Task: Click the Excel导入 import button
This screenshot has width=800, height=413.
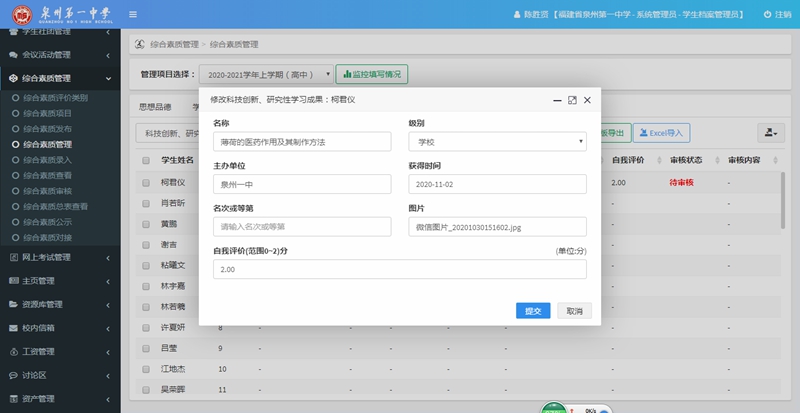Action: pyautogui.click(x=660, y=132)
